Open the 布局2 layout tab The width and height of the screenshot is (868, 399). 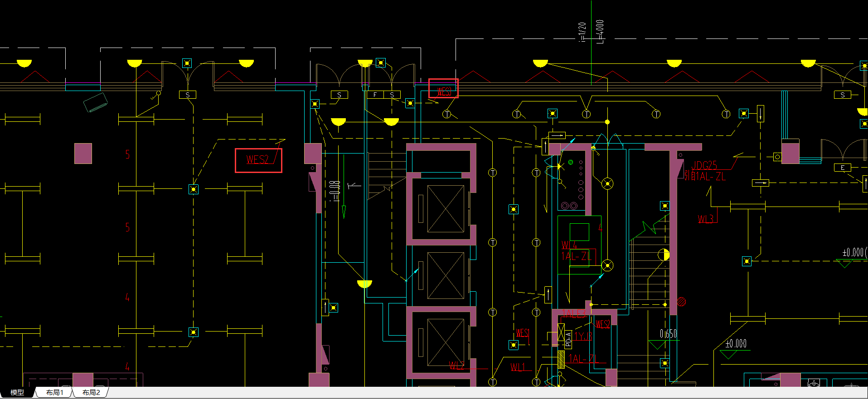coord(91,393)
